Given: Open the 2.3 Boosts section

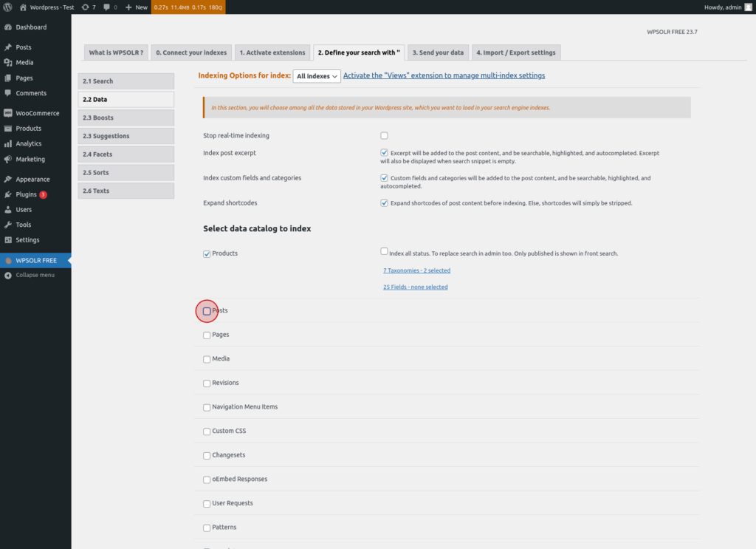Looking at the screenshot, I should 126,117.
